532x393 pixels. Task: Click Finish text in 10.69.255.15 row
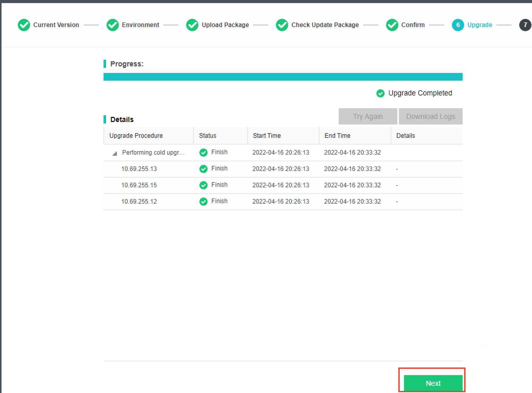[219, 185]
